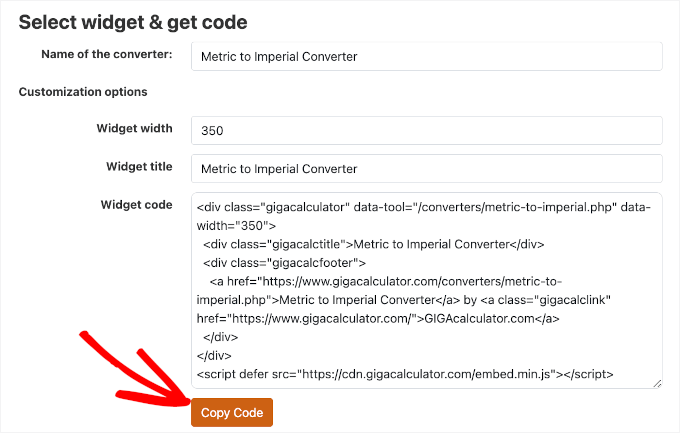This screenshot has width=680, height=433.
Task: Click the "Widget width" label
Action: tap(134, 128)
